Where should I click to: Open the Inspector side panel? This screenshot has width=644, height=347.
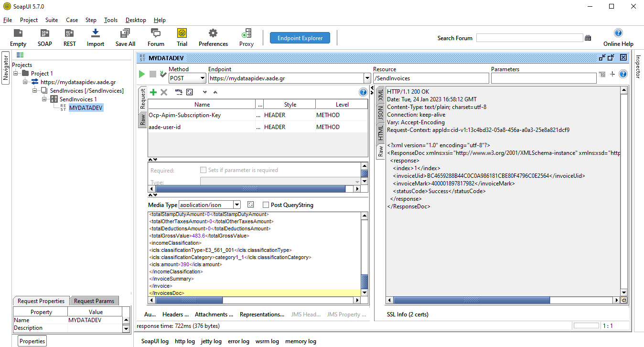click(x=638, y=66)
